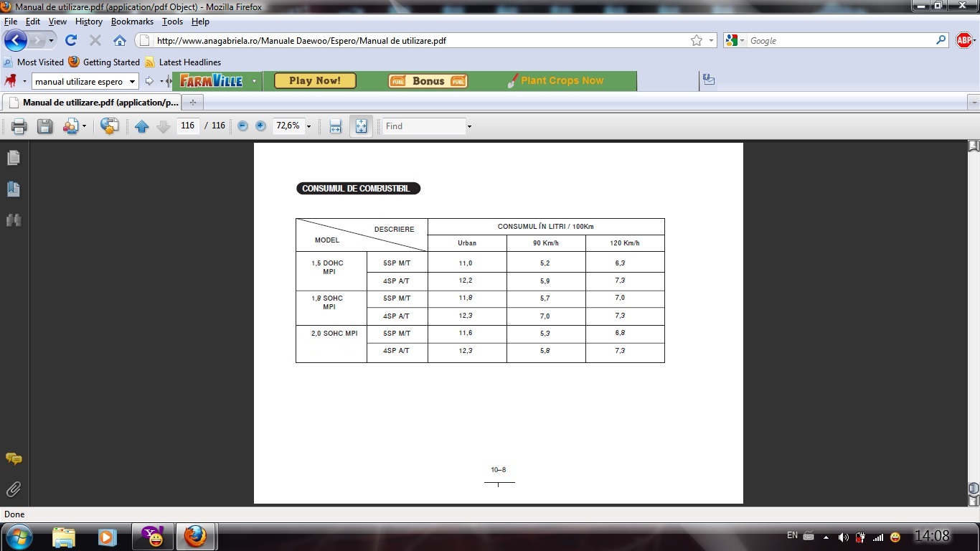This screenshot has width=980, height=551.
Task: Open the Pages thumbnail panel
Action: [x=14, y=158]
